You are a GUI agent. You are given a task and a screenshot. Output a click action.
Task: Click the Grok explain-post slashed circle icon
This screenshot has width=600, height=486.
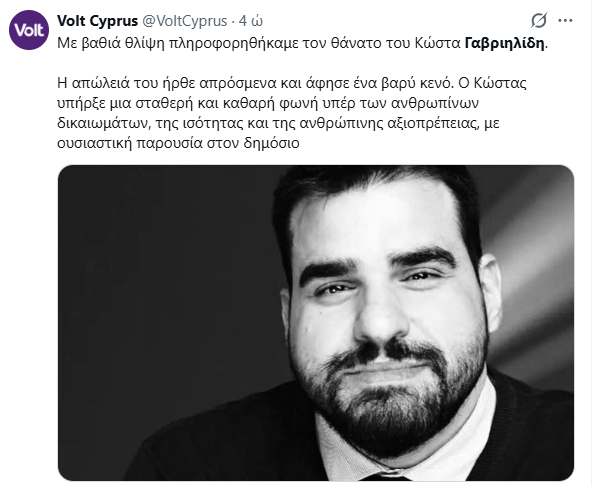pyautogui.click(x=539, y=20)
